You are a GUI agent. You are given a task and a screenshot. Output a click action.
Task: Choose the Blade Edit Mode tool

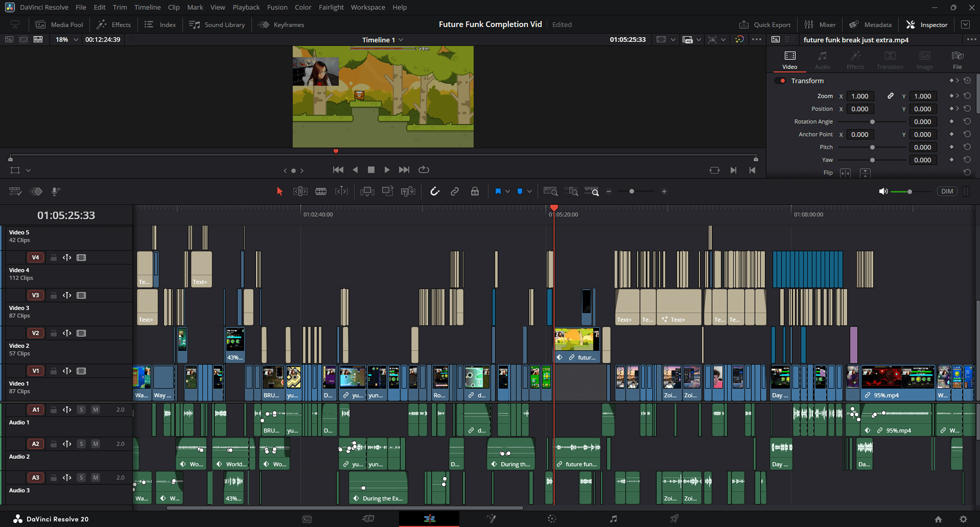point(321,191)
